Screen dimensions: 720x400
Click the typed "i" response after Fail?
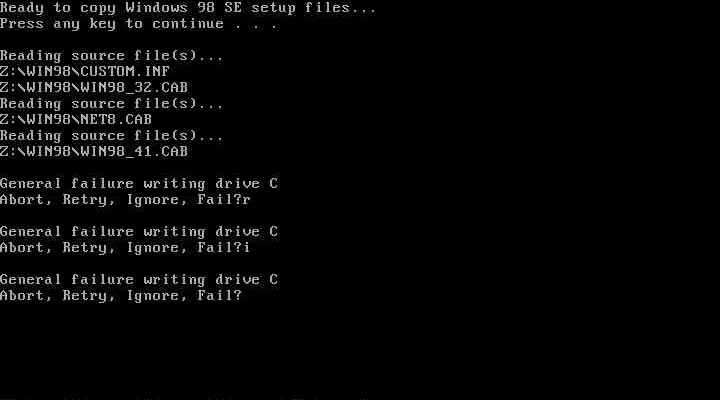pyautogui.click(x=247, y=248)
